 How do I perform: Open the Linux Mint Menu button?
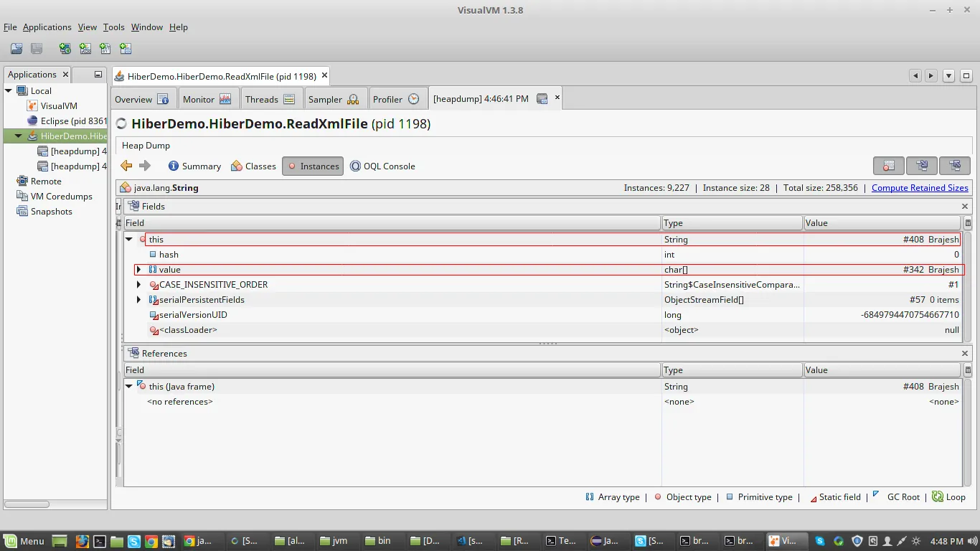[24, 541]
